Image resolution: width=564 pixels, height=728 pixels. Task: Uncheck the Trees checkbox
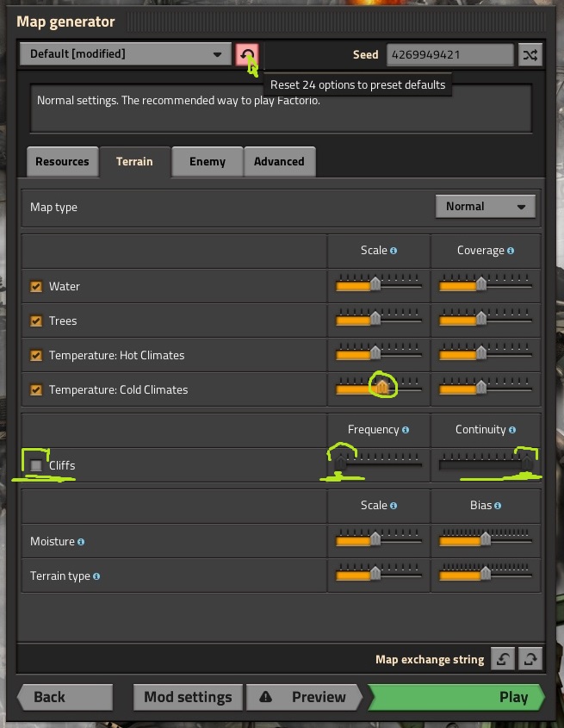tap(36, 321)
